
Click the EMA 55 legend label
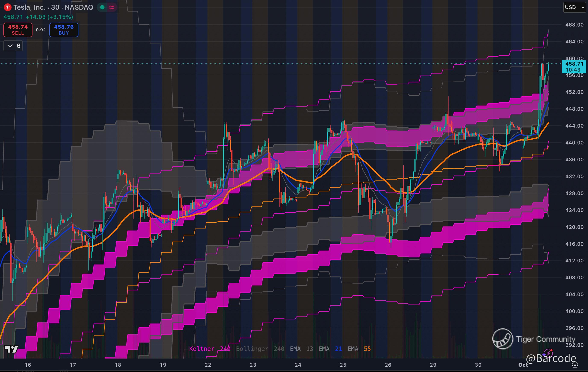[x=359, y=348]
